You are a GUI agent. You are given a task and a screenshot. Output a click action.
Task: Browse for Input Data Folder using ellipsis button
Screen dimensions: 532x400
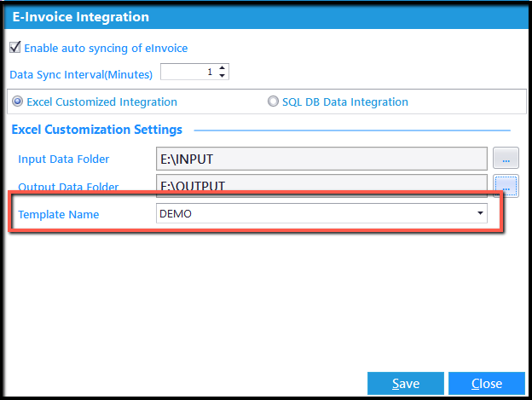506,158
